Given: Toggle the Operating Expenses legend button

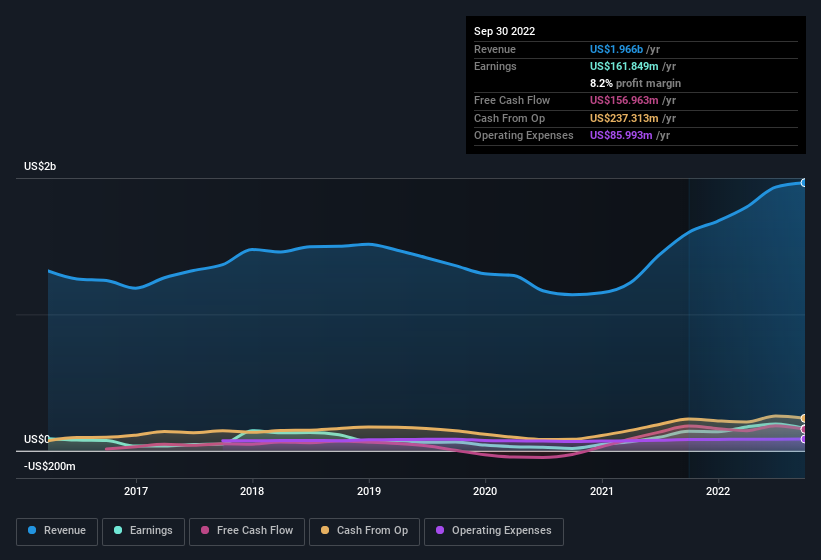Looking at the screenshot, I should click(x=493, y=531).
